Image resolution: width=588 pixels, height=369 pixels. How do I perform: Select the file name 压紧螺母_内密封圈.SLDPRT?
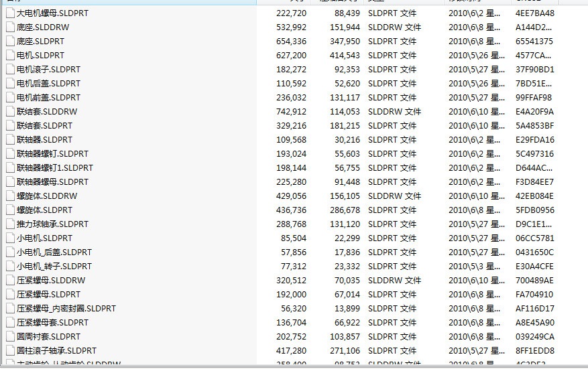click(x=66, y=308)
